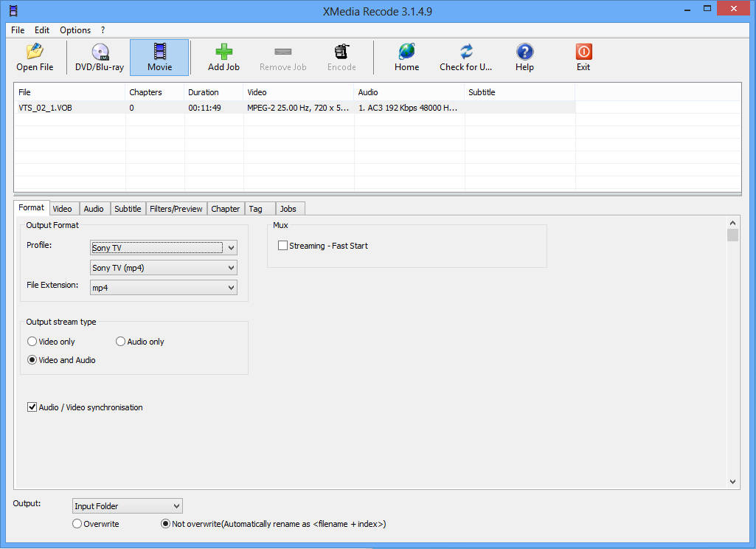Open the Home globe icon
Screen dimensions: 756x549
pyautogui.click(x=406, y=51)
